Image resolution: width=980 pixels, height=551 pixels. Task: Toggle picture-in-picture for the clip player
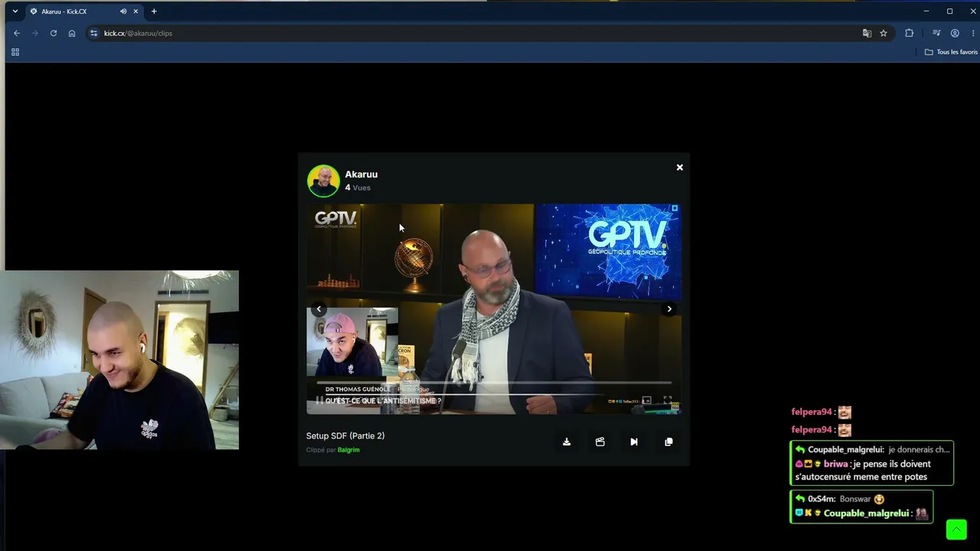(x=646, y=400)
